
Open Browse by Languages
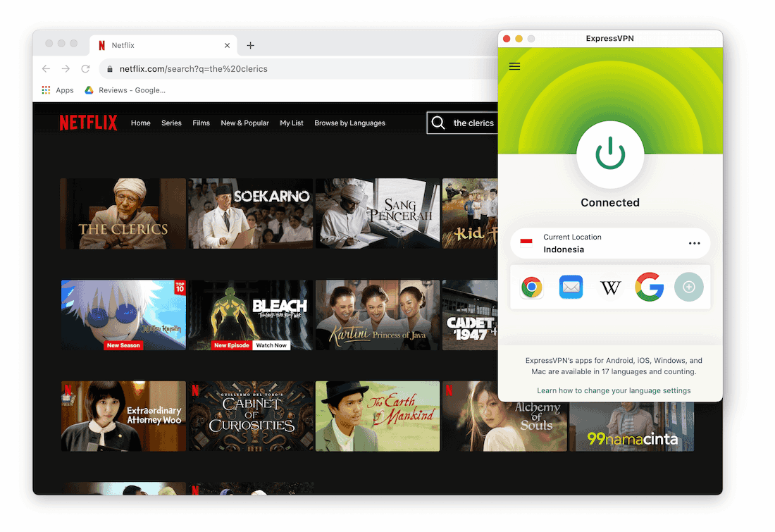(349, 123)
